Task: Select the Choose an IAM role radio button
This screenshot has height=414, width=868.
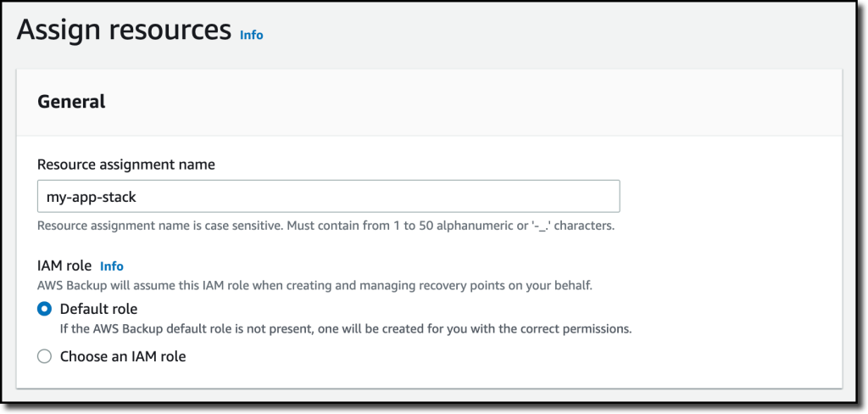Action: [x=44, y=356]
